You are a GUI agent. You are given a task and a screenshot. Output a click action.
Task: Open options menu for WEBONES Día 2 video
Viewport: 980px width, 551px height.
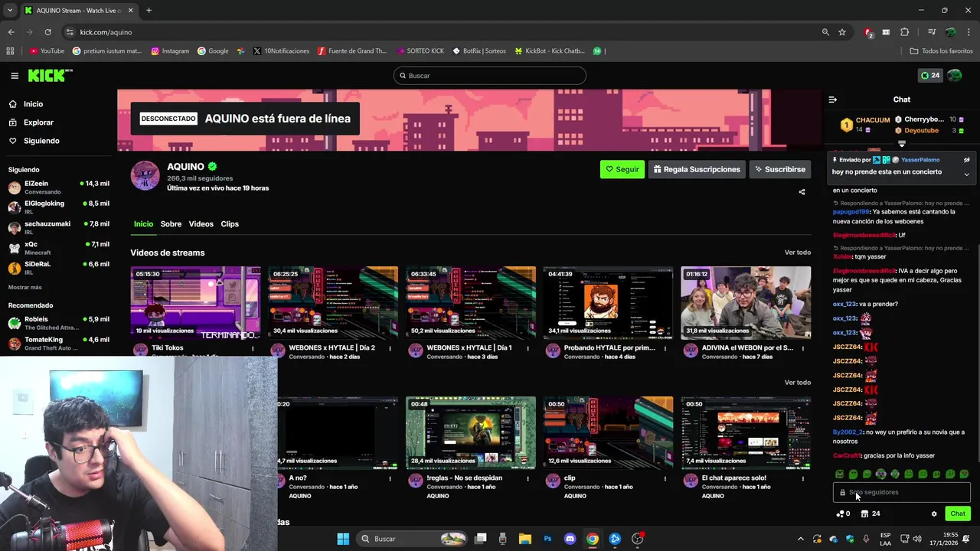(x=390, y=348)
